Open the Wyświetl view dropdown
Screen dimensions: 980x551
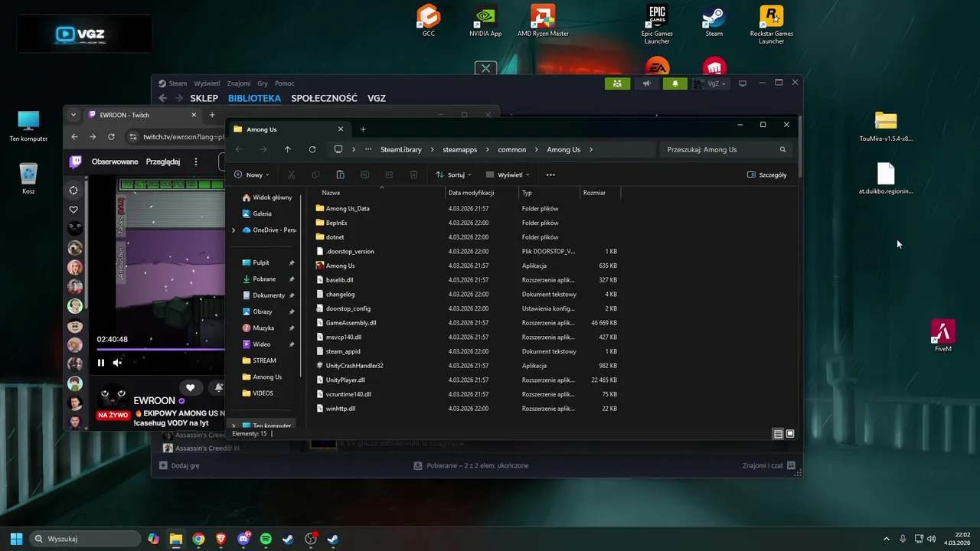(508, 174)
